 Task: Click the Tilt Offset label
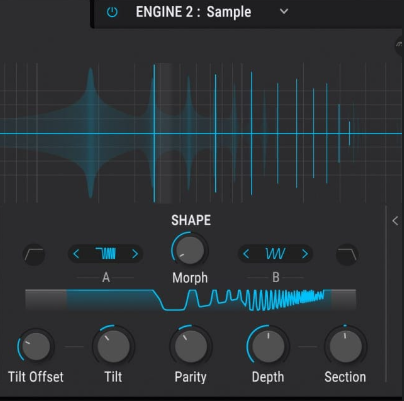[x=36, y=377]
